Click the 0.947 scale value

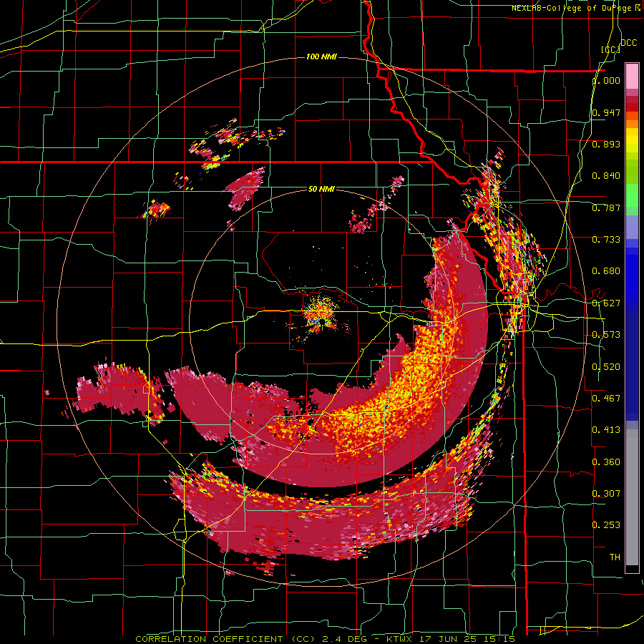[x=606, y=112]
